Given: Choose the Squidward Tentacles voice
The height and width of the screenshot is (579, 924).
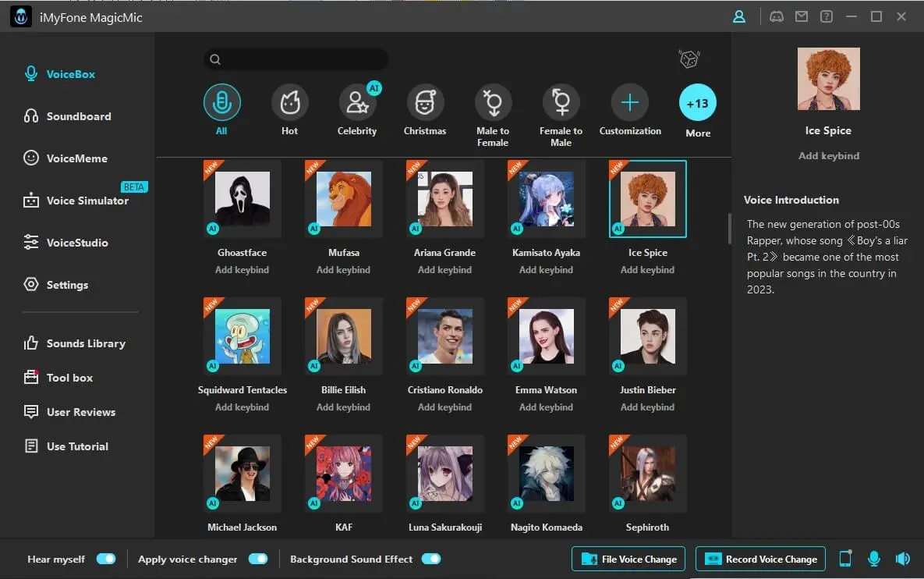Looking at the screenshot, I should click(x=243, y=336).
